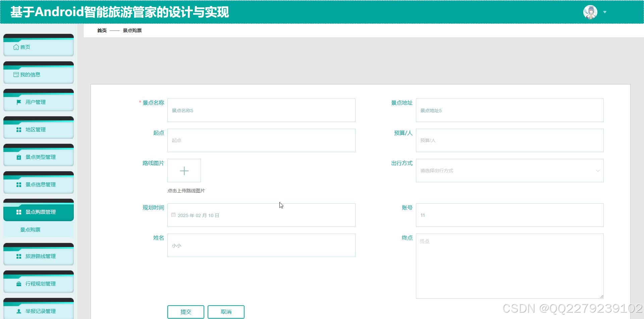
Task: Click the briefcase icon beside 行程规划管理
Action: pos(19,284)
